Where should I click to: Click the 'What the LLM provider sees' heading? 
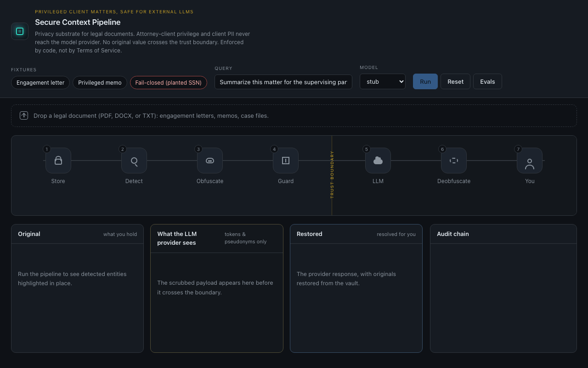click(x=177, y=238)
